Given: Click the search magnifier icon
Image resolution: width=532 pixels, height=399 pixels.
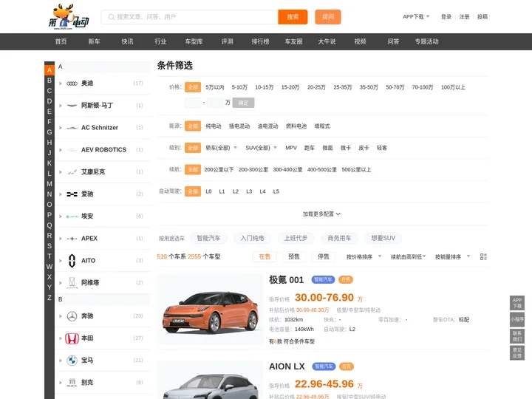Looking at the screenshot, I should (112, 16).
